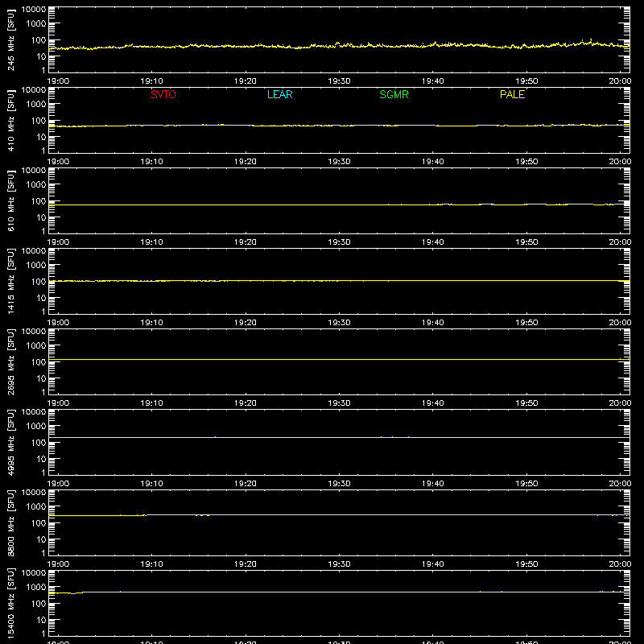Select the 1000 y-tick of 15400 MHz plot
The width and height of the screenshot is (644, 644).
36,588
